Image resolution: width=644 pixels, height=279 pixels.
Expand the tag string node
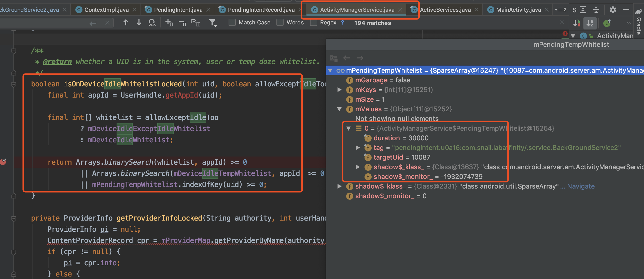pyautogui.click(x=358, y=148)
